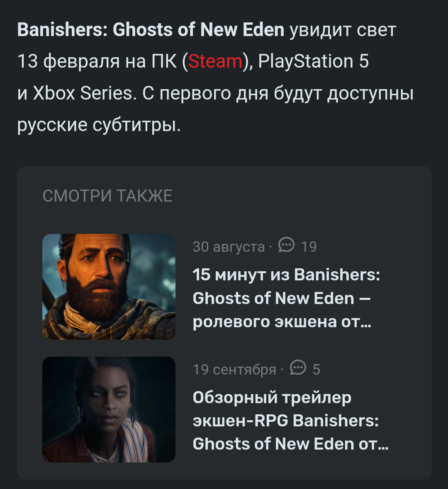This screenshot has height=489, width=448.
Task: Click the date "30 августа"
Action: click(x=229, y=247)
